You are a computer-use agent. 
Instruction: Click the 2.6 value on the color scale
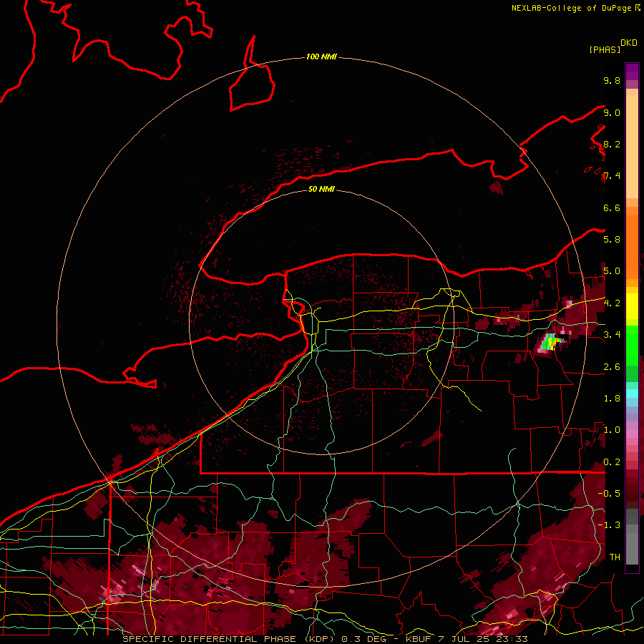612,367
